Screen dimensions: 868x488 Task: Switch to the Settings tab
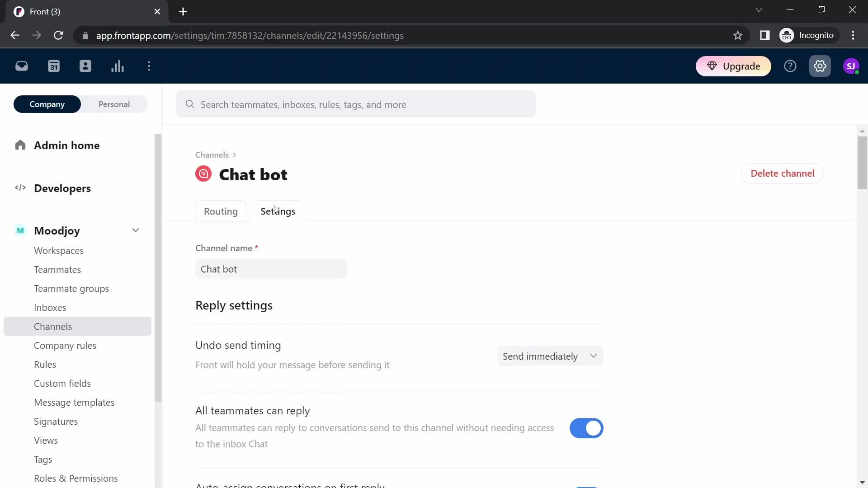pos(278,211)
